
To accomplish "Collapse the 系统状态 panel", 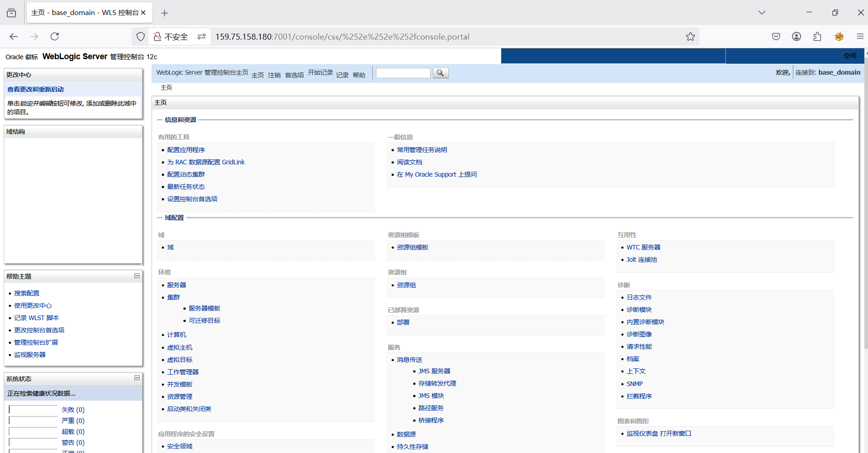I will 137,378.
